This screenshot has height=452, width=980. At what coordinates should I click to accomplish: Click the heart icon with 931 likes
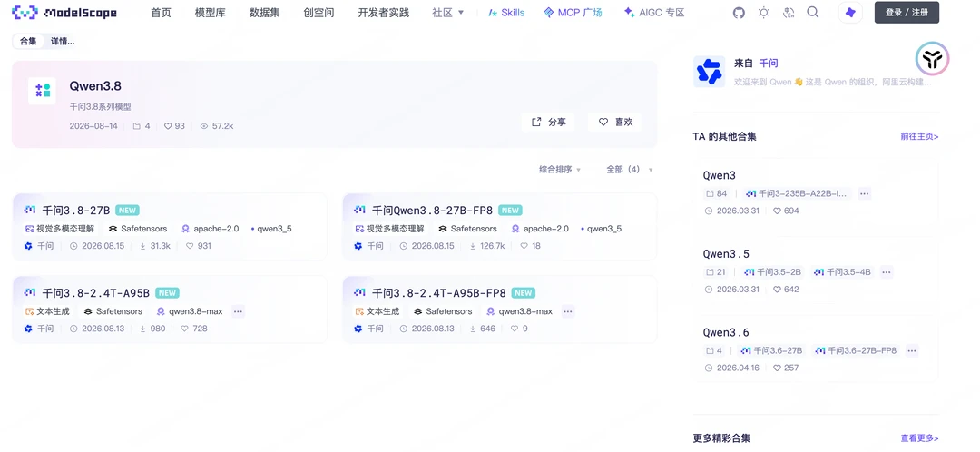click(190, 246)
